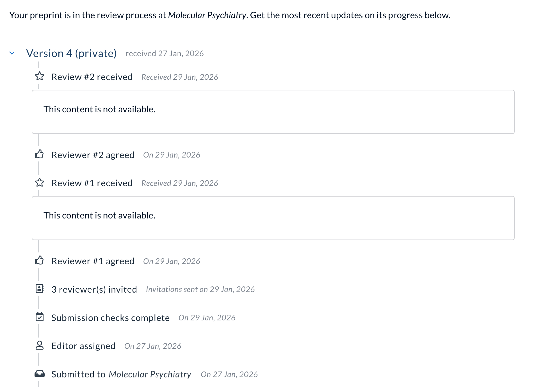Viewport: 543px width, 392px height.
Task: Click the calendar check icon for submission checks
Action: coord(40,317)
